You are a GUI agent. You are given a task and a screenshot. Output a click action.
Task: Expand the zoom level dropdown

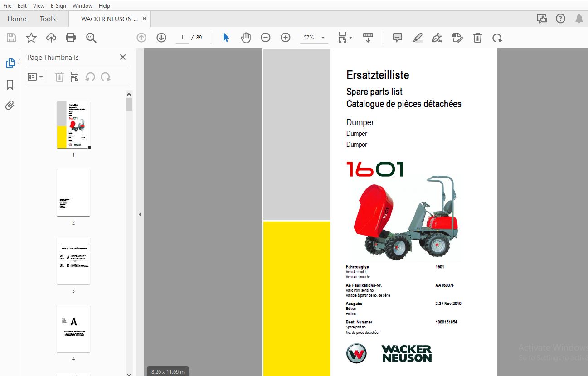(x=323, y=38)
